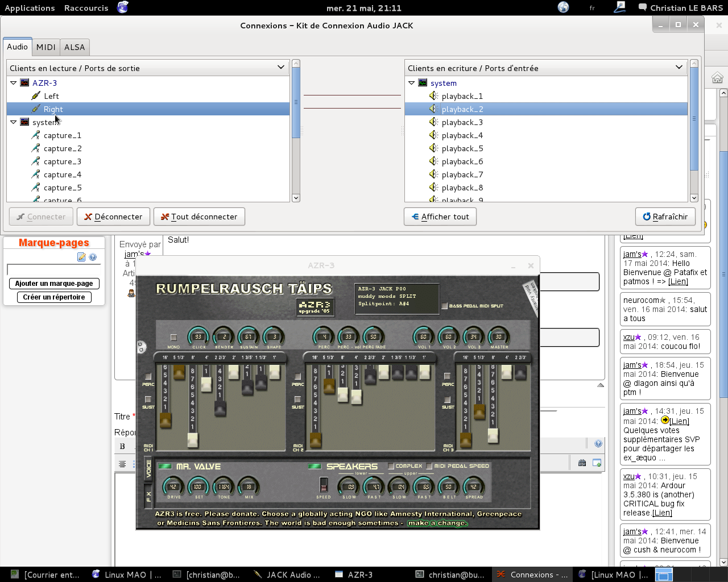The width and height of the screenshot is (728, 582).
Task: Click the edit note icon in Marque-pages
Action: tap(81, 257)
